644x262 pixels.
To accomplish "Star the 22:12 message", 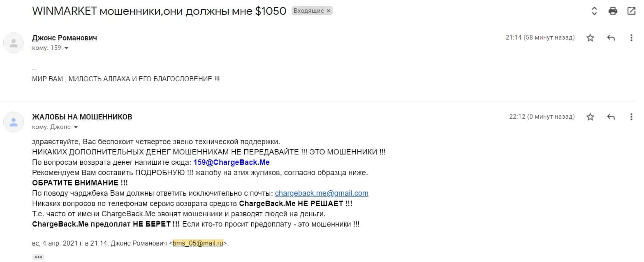I will coord(590,117).
